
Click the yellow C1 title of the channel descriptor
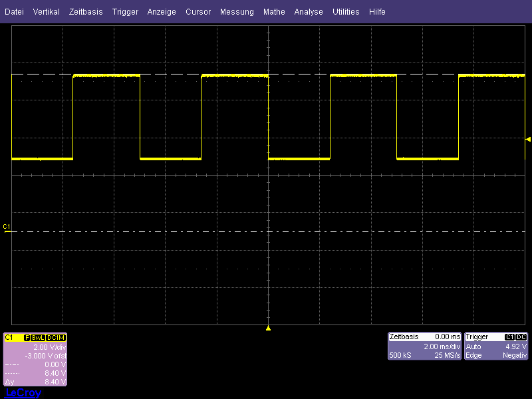[x=9, y=337]
